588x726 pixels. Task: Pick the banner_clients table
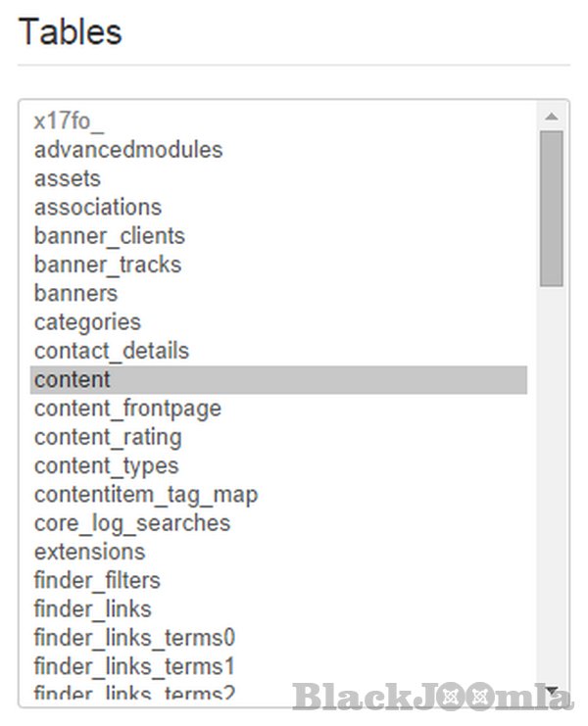(110, 236)
